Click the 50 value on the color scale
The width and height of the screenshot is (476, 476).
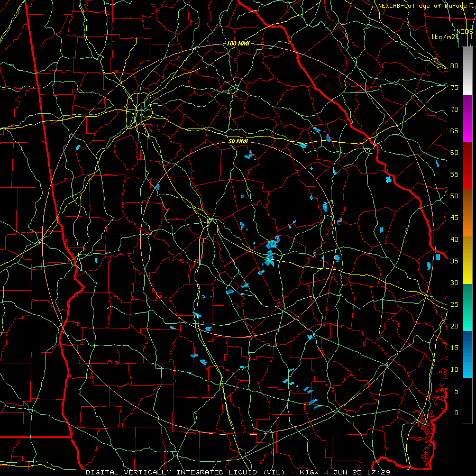454,196
